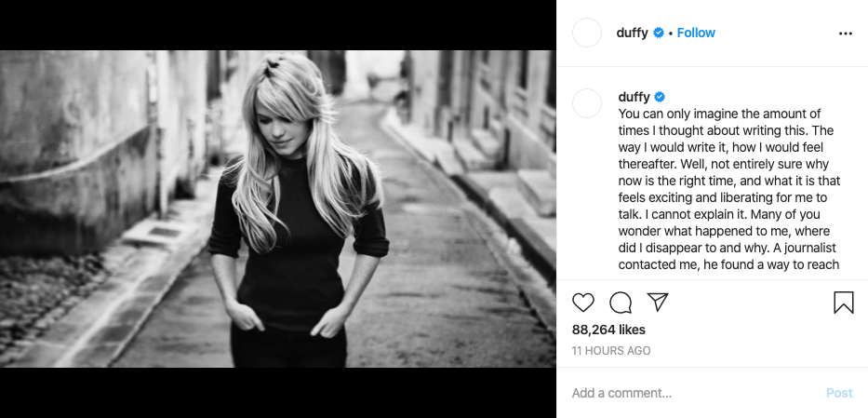
Task: Open duffy profile from header username
Action: pyautogui.click(x=632, y=33)
